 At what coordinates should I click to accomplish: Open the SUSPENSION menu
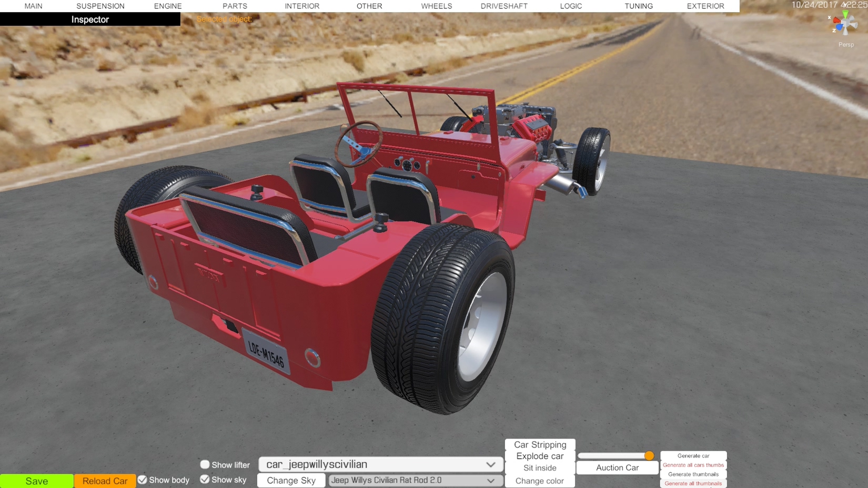click(x=100, y=6)
